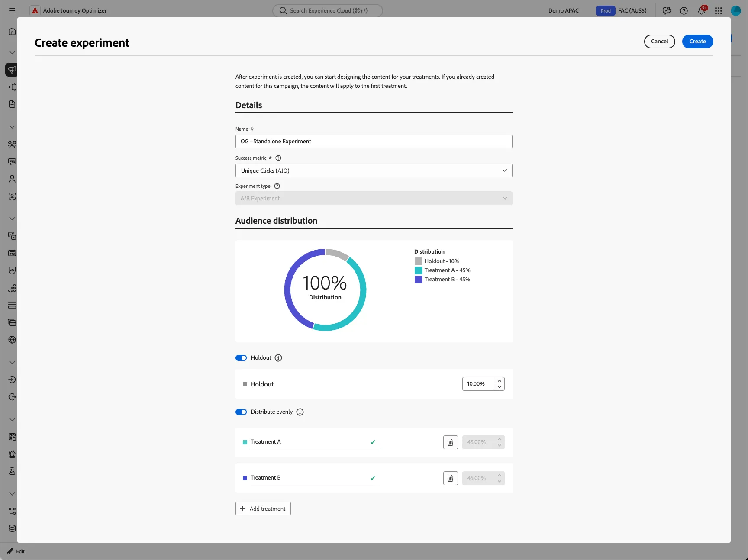Toggle the Holdout switch off
The height and width of the screenshot is (560, 748).
[241, 358]
